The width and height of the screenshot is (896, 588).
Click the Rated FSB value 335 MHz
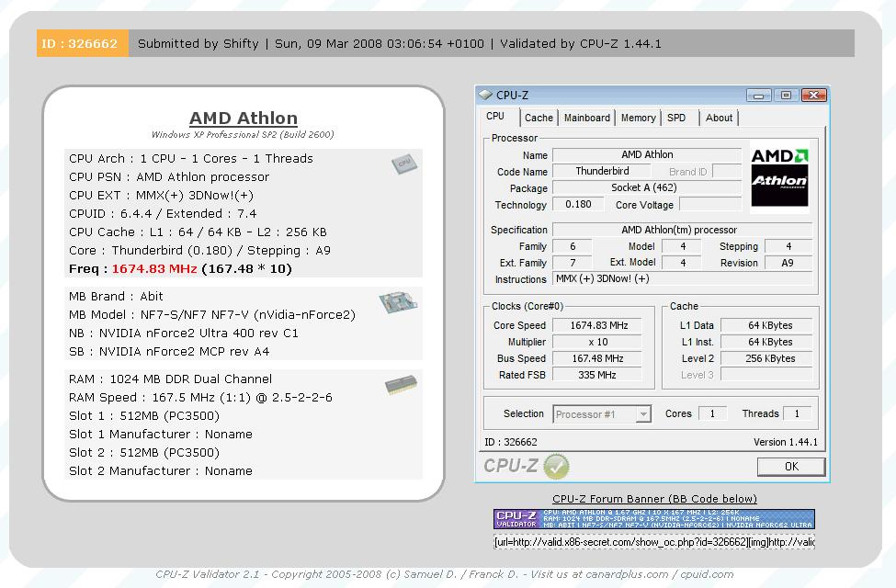pyautogui.click(x=598, y=375)
